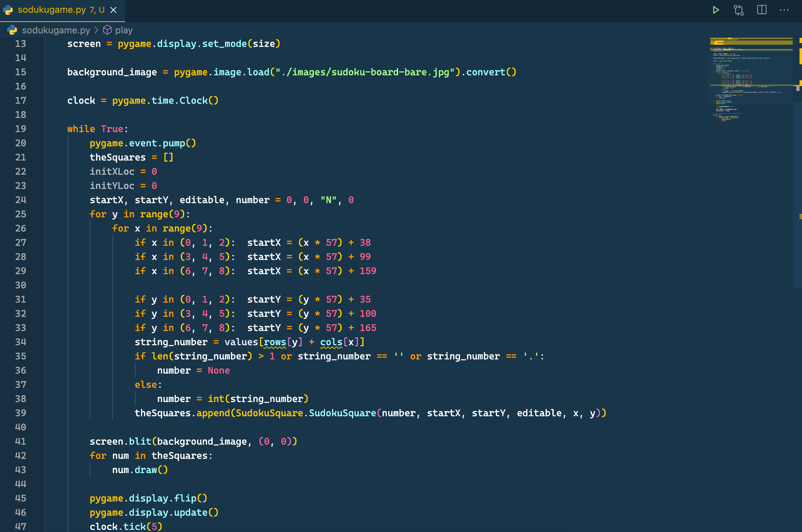Click the SudokuSquare call on line 39
The width and height of the screenshot is (802, 532).
coord(342,413)
